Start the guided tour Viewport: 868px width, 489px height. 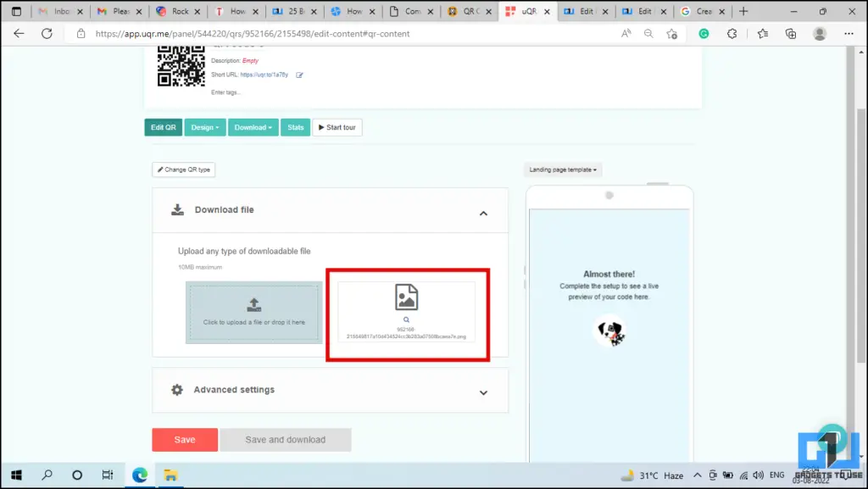click(337, 126)
